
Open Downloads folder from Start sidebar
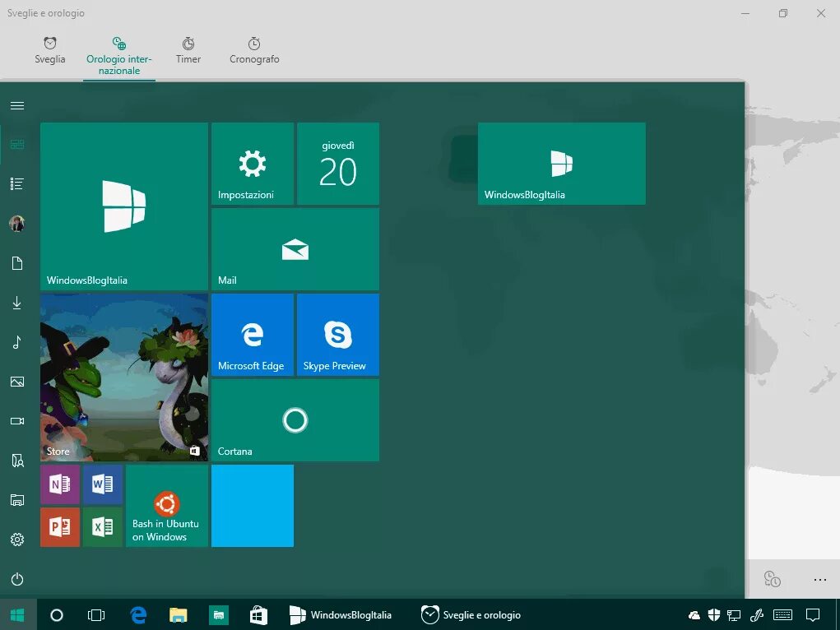[17, 303]
